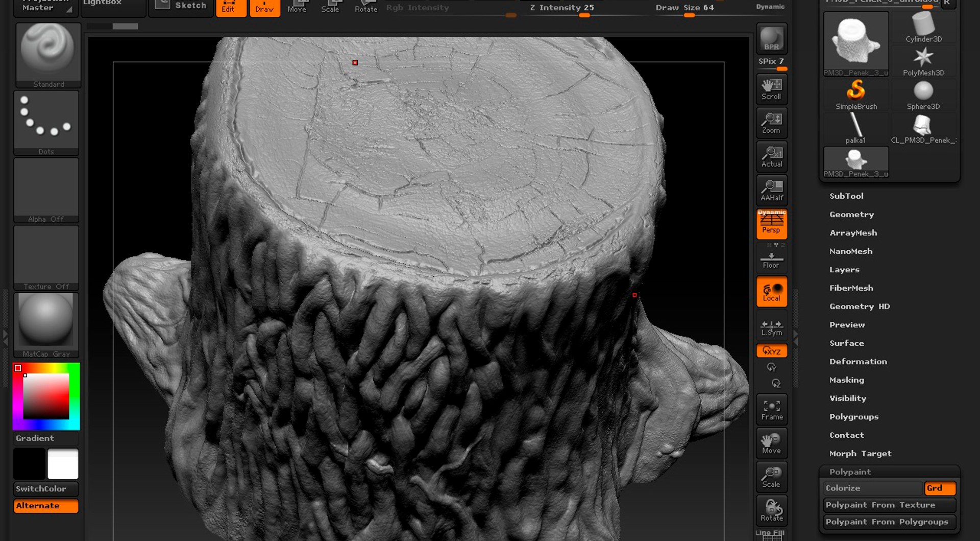The image size is (980, 541).
Task: Toggle the Floor grid
Action: 771,257
